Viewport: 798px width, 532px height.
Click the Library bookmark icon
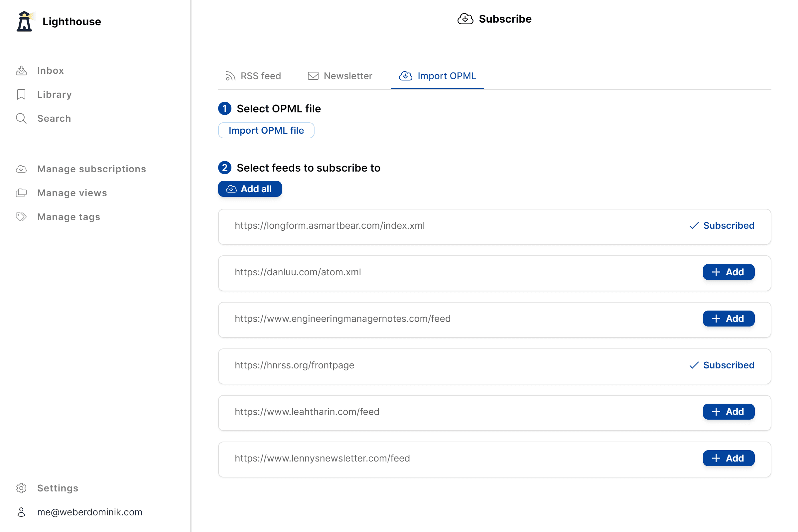21,94
